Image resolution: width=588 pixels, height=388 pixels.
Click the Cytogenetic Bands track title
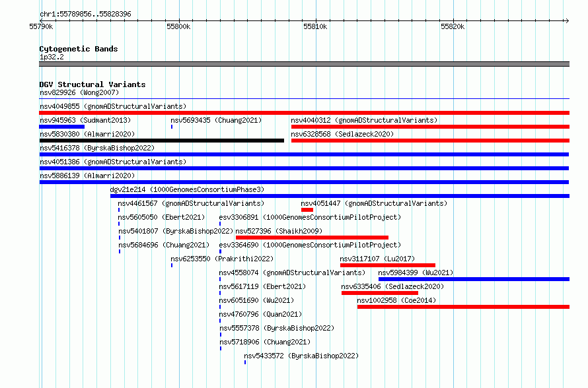click(79, 49)
